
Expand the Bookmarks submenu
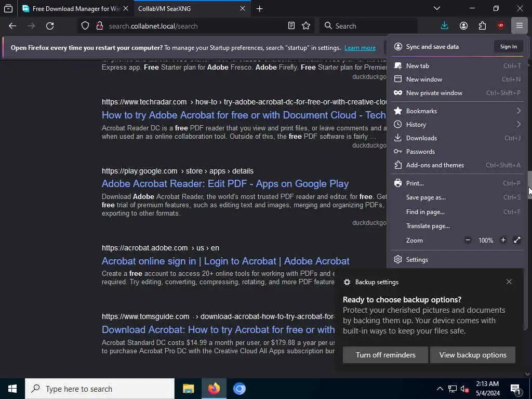click(x=457, y=111)
